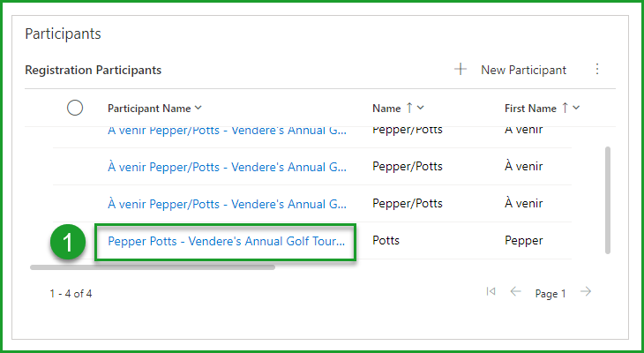The width and height of the screenshot is (644, 353).
Task: Toggle the select all rows circle checkbox
Action: [75, 108]
